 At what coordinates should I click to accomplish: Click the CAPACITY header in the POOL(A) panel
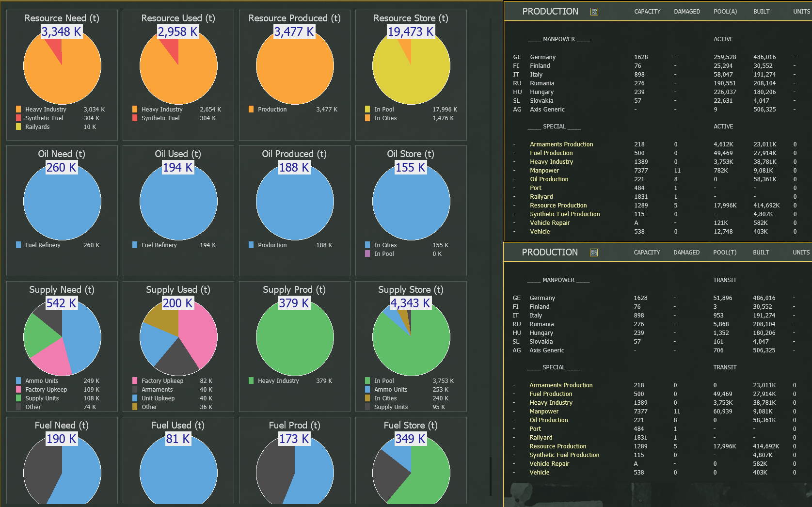(647, 12)
